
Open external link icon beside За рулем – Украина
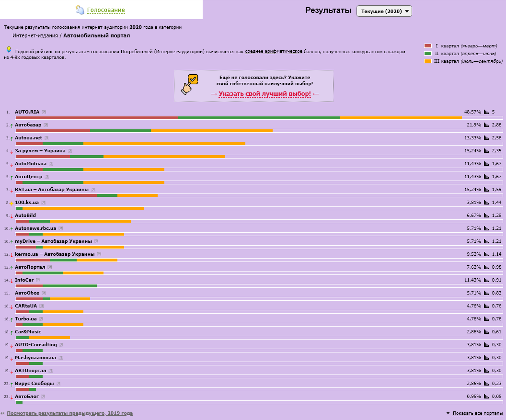70,151
